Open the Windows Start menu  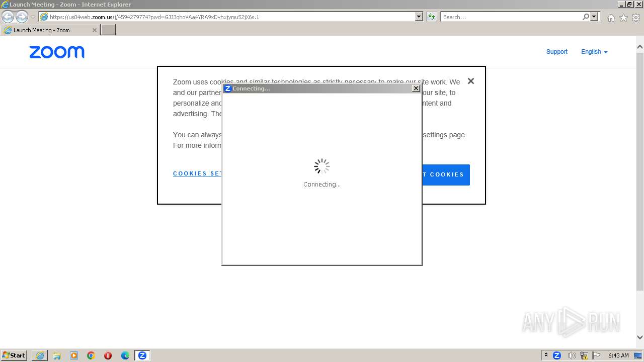coord(14,355)
